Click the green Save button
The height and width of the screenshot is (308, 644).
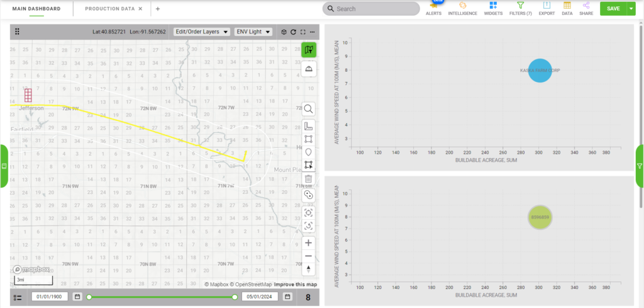[x=613, y=8]
